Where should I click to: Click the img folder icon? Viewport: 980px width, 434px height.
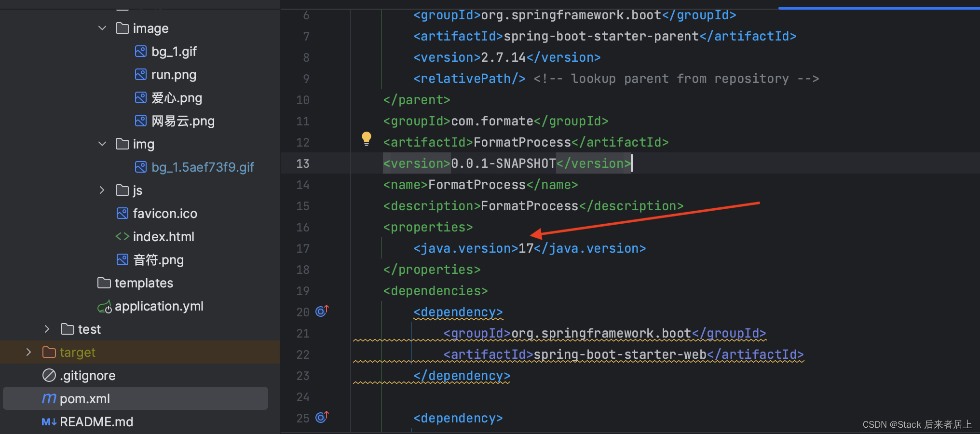coord(122,144)
